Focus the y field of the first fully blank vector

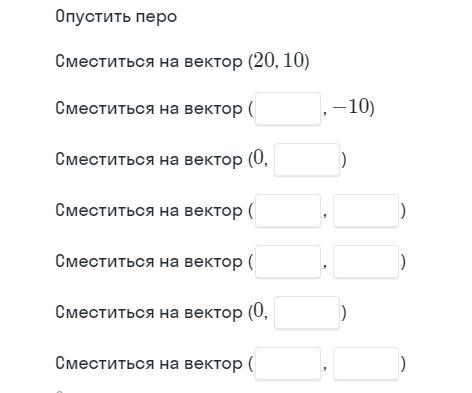click(366, 211)
